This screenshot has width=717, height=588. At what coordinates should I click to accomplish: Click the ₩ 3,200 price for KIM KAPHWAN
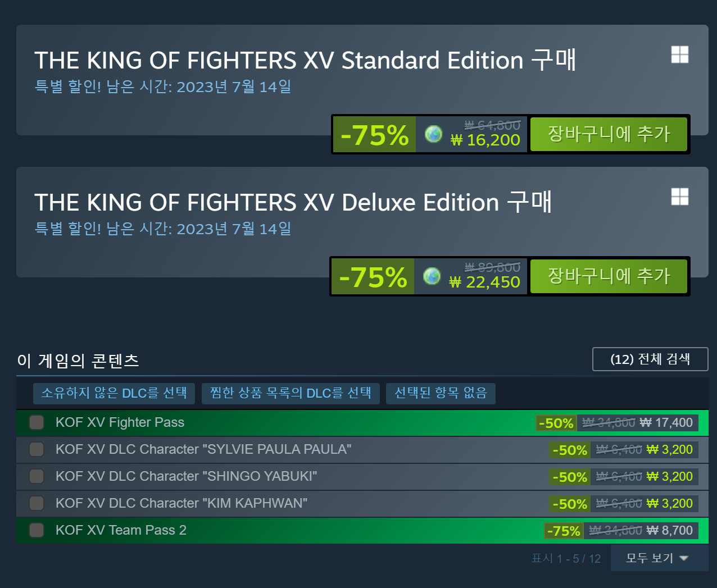(669, 504)
